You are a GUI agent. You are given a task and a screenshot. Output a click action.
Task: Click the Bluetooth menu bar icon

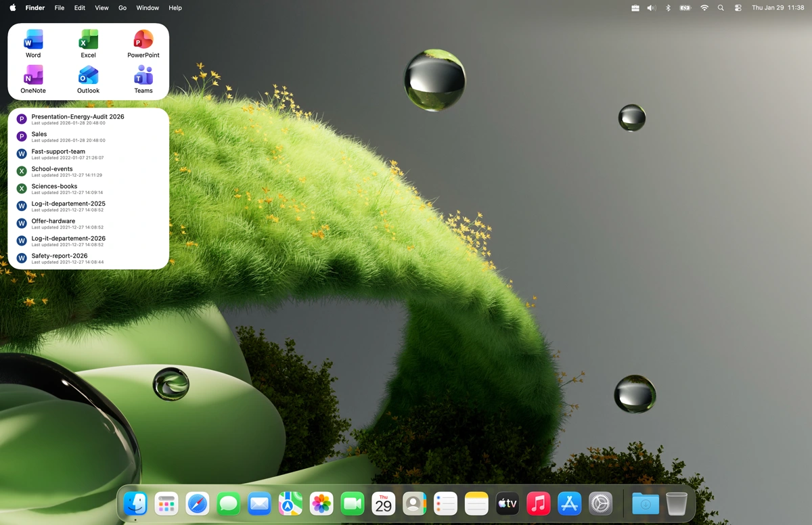[x=667, y=7]
